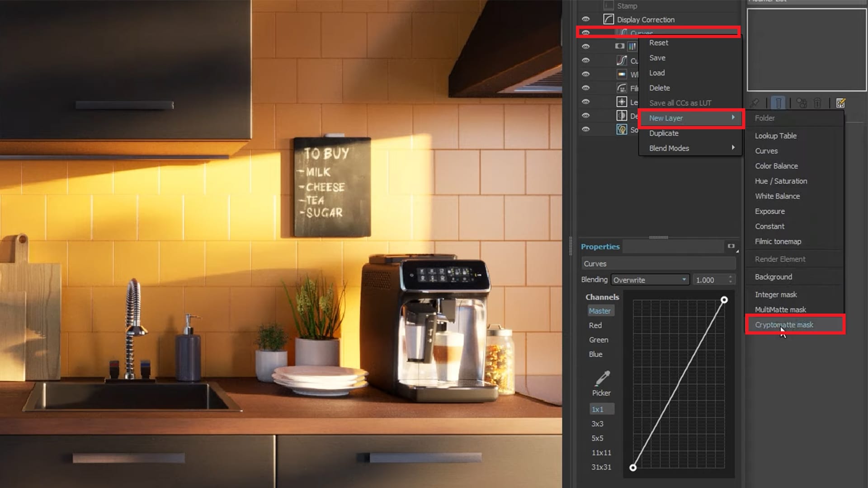Image resolution: width=868 pixels, height=488 pixels.
Task: Click the Filmic tonemap layer option icon
Action: click(x=778, y=241)
